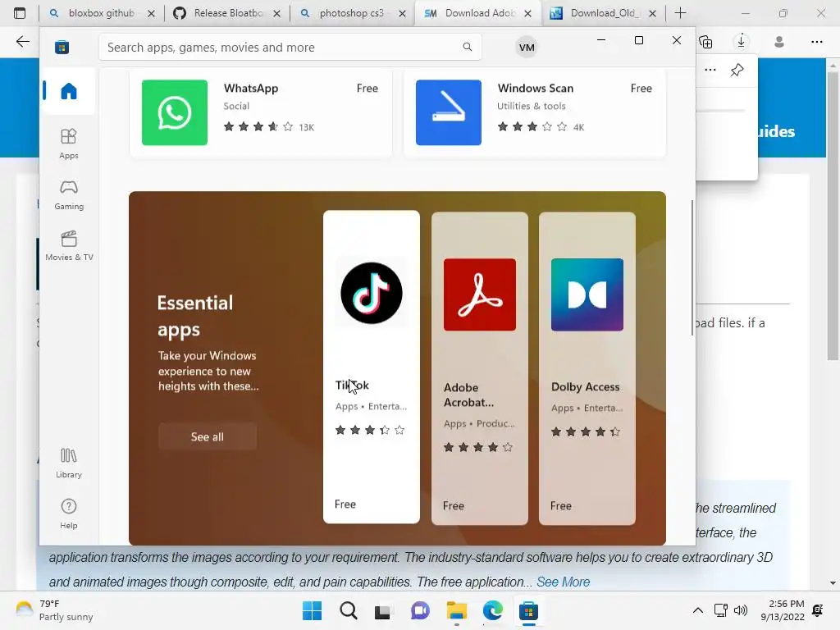Open the volume control in system tray

point(741,610)
